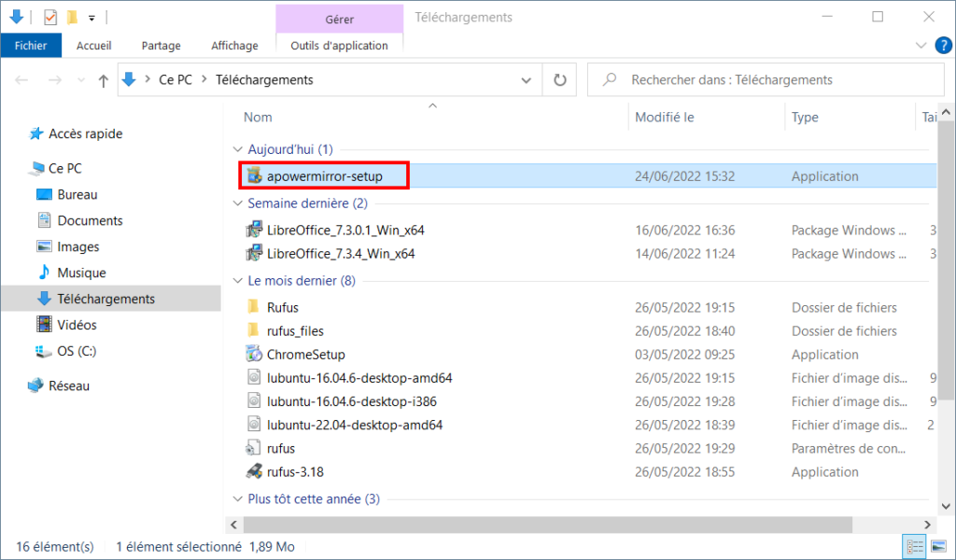The width and height of the screenshot is (956, 560).
Task: Click the Rechercher dans Téléchargements search box
Action: pyautogui.click(x=766, y=80)
